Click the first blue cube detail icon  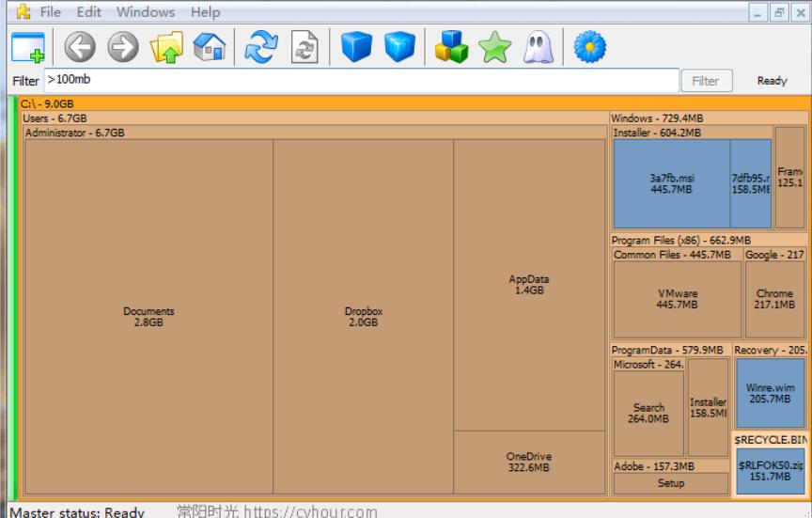click(356, 46)
